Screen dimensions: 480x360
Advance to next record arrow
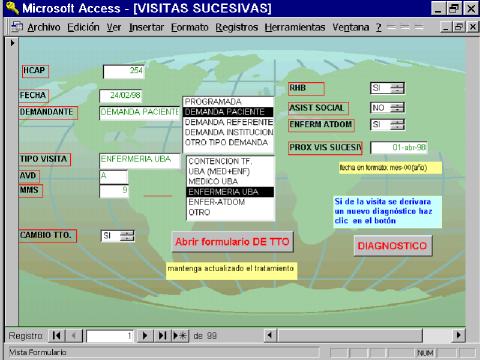click(145, 335)
